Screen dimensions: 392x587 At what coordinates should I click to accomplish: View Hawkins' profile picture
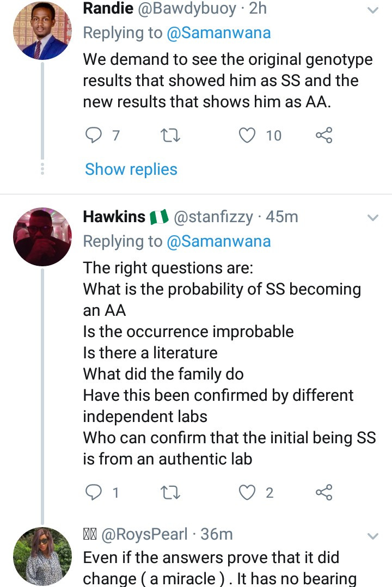42,237
